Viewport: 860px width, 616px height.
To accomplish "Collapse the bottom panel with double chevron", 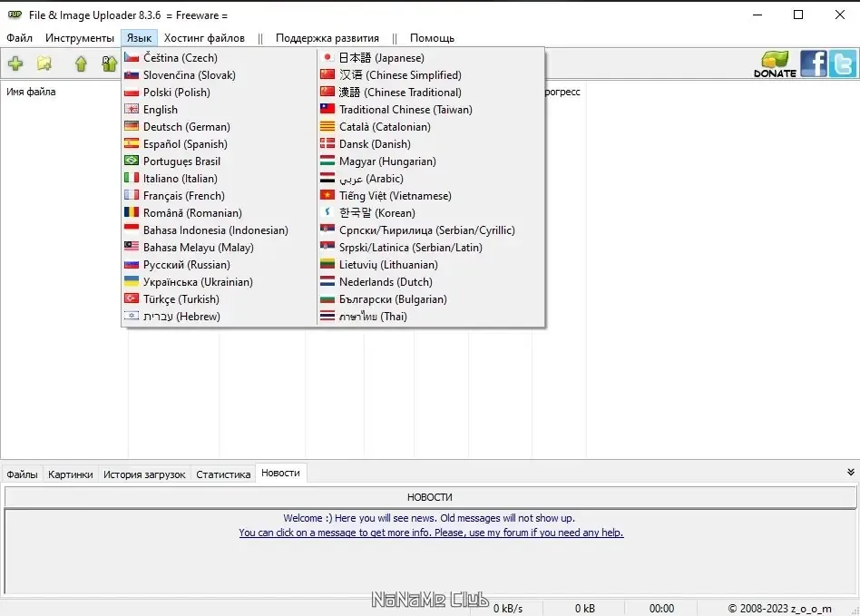I will click(850, 473).
